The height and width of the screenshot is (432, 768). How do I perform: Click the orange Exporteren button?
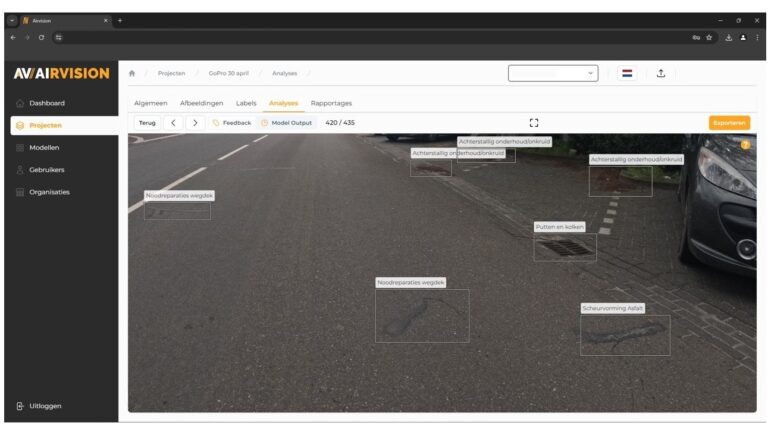pyautogui.click(x=729, y=123)
